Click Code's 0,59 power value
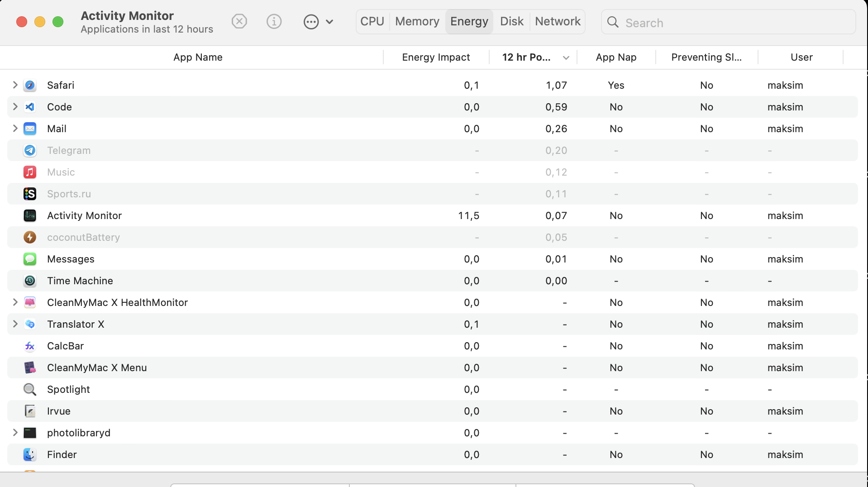868x487 pixels. pos(556,107)
